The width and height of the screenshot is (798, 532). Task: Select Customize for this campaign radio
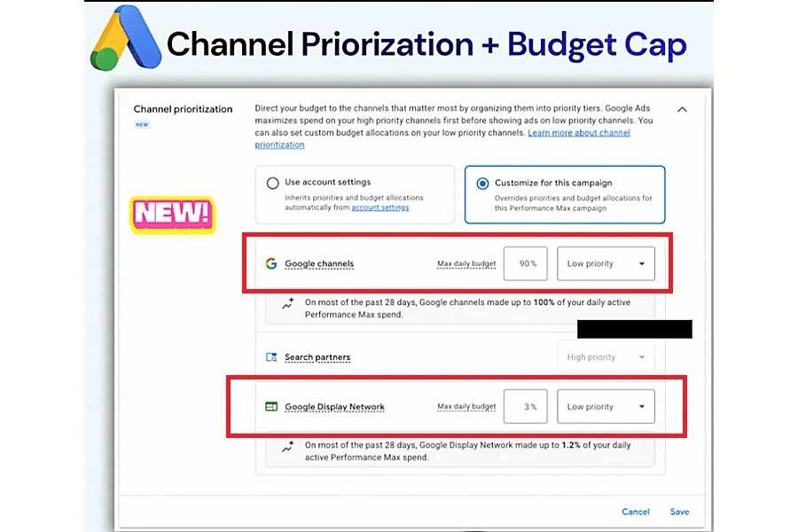[x=482, y=184]
